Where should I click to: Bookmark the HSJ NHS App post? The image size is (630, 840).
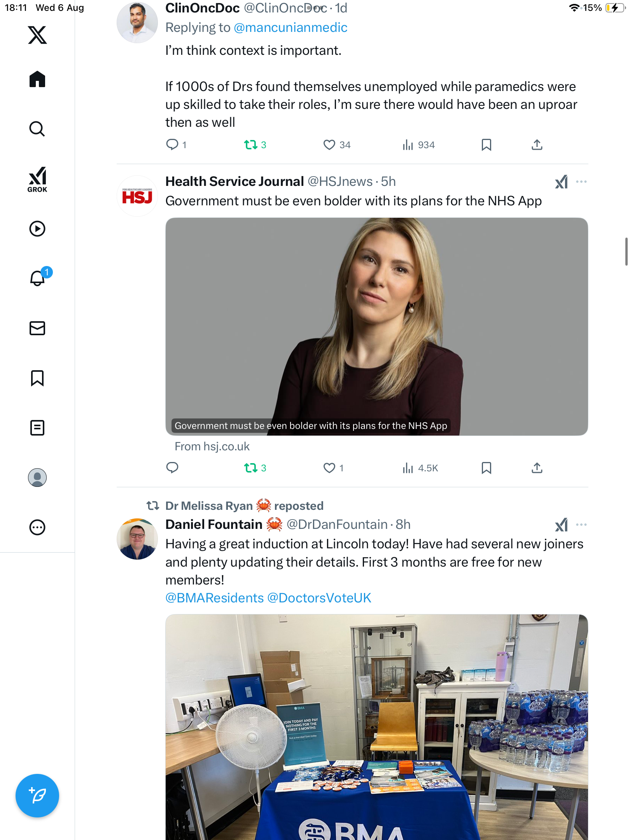(x=486, y=468)
